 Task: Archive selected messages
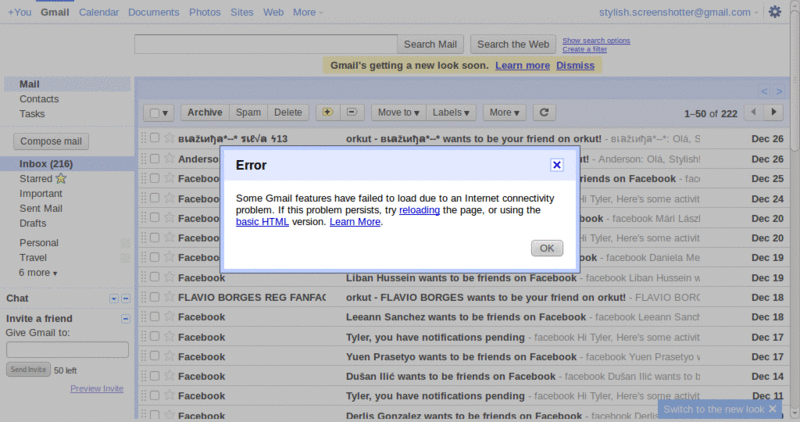[x=205, y=112]
